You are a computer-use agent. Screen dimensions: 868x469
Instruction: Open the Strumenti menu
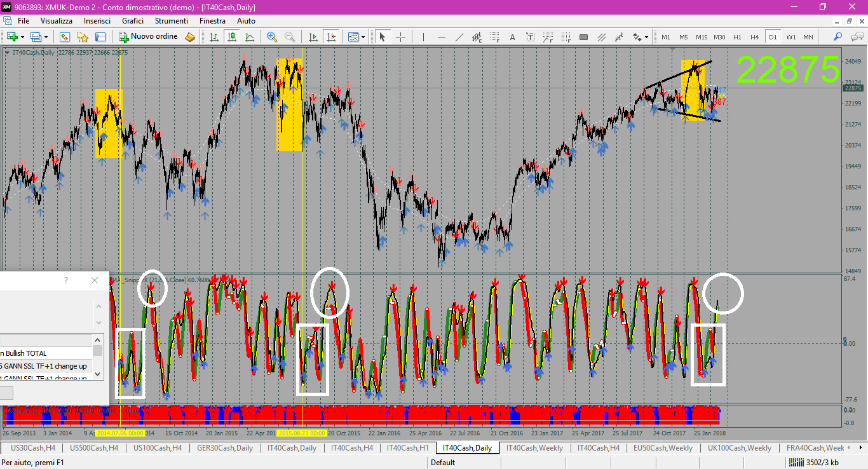[172, 21]
